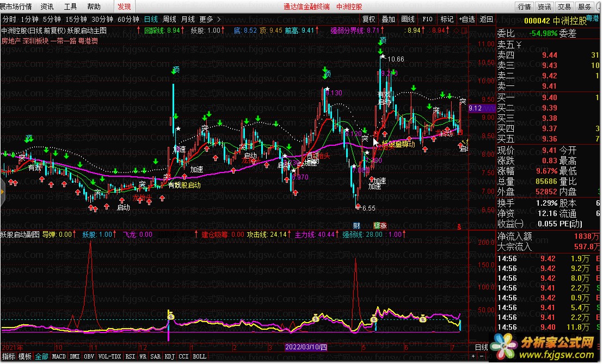Open the 资讯 menu in menu bar
This screenshot has height=364, width=603.
47,7
